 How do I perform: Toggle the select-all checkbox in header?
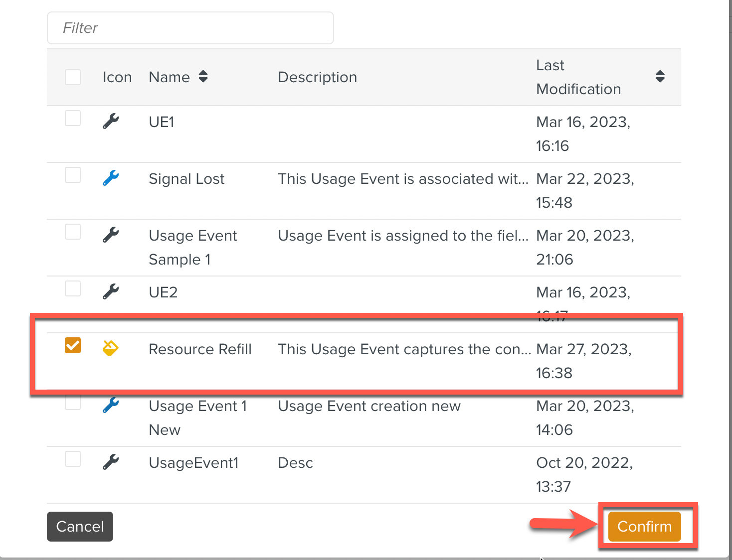73,77
